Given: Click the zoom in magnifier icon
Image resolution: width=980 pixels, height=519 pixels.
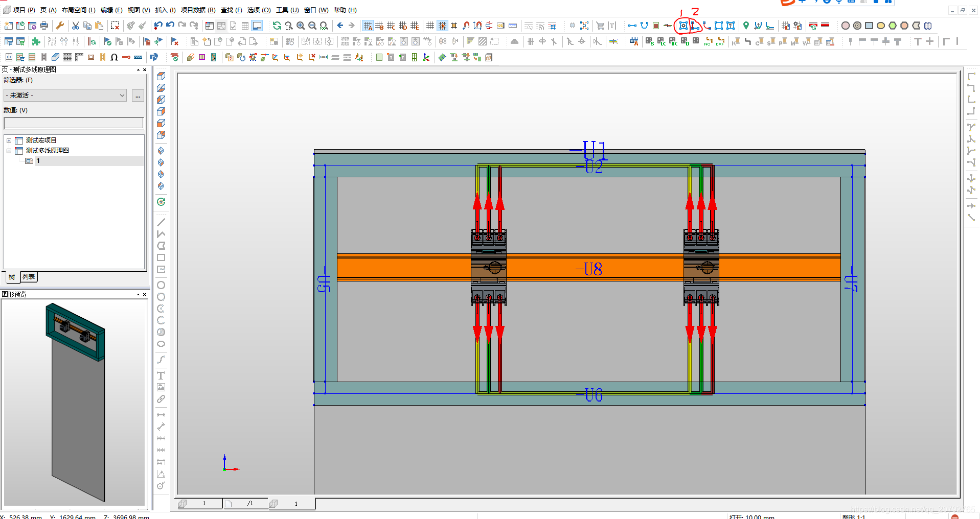Looking at the screenshot, I should (x=301, y=26).
